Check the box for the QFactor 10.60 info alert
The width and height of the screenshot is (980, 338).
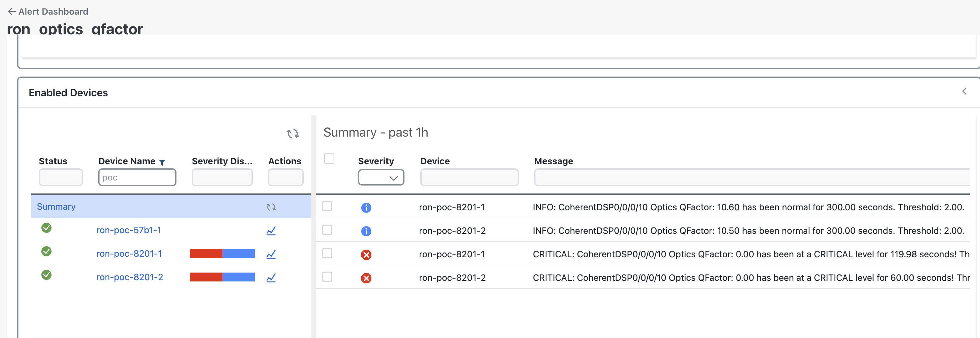point(327,206)
